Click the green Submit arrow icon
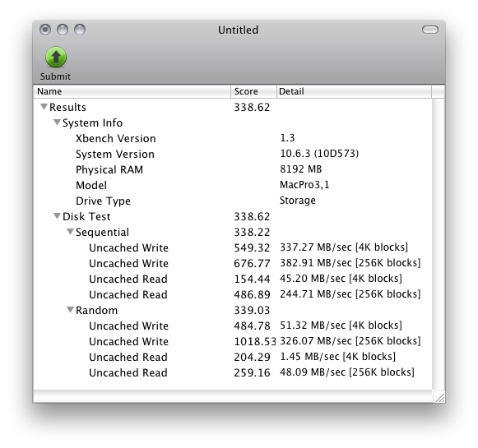 (x=56, y=57)
